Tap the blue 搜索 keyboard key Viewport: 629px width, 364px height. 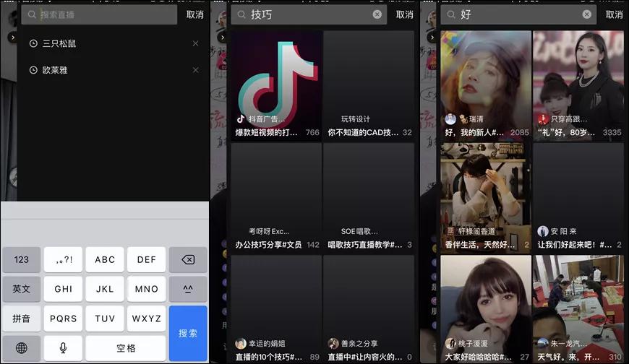(188, 333)
